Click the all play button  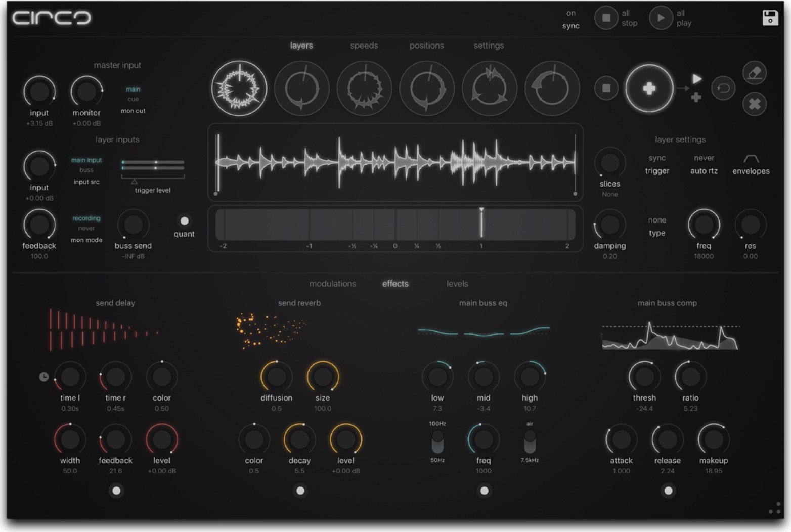tap(661, 18)
